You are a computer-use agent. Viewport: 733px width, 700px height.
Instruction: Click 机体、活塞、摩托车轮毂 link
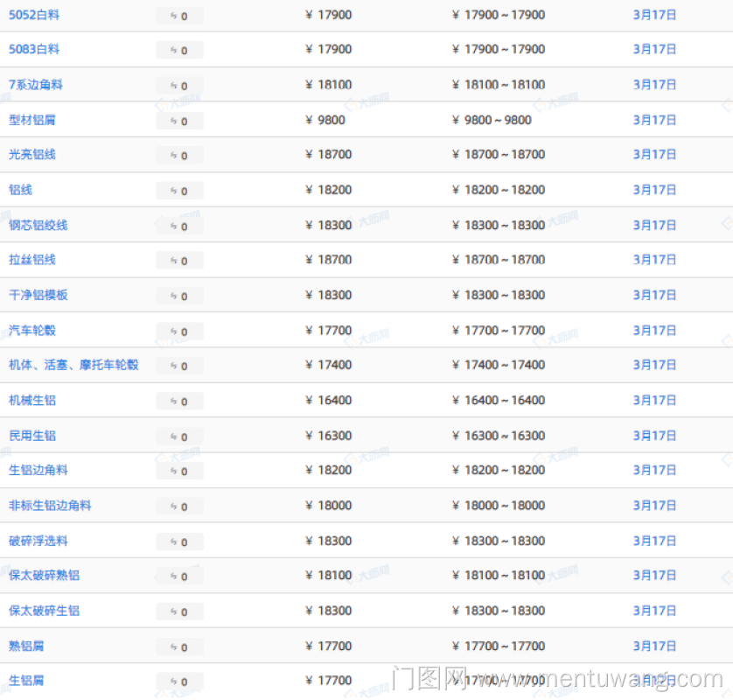point(73,365)
